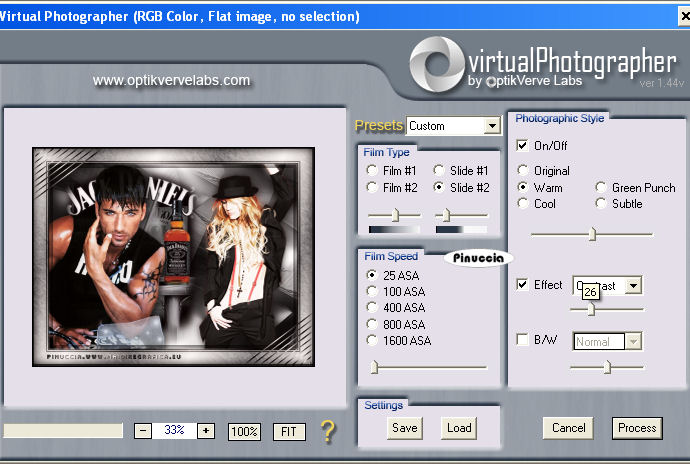Close the Virtual Photographer window
Image resolution: width=690 pixels, height=464 pixels.
pos(685,17)
